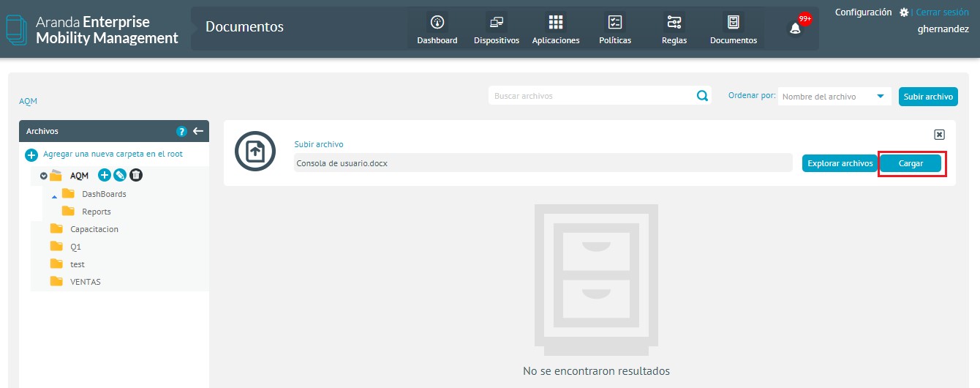980x388 pixels.
Task: Select the Reports folder
Action: [x=97, y=212]
